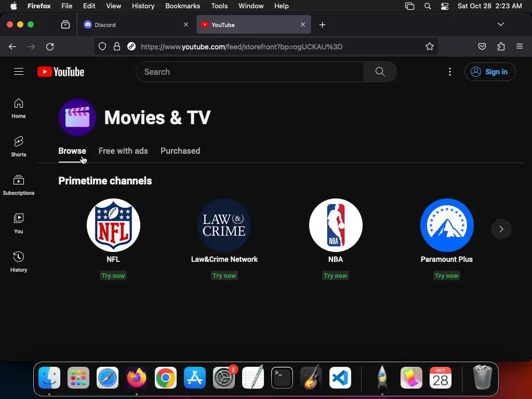Click the magnifier search button
532x399 pixels.
coord(380,72)
